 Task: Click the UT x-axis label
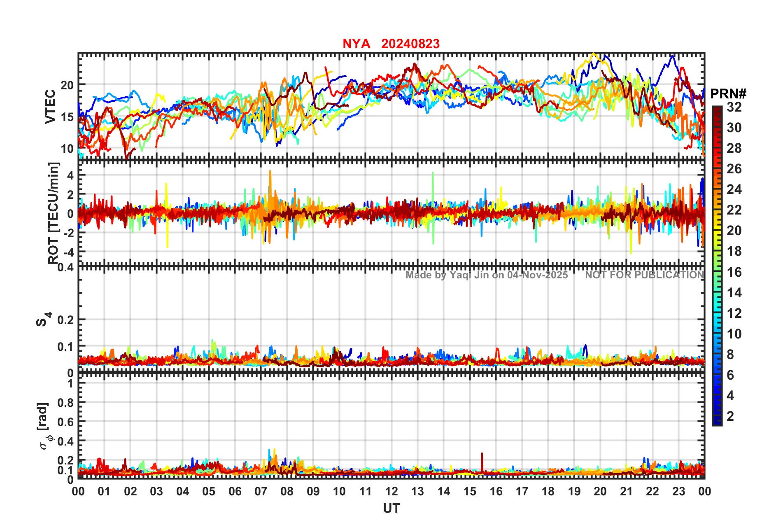coord(391,509)
